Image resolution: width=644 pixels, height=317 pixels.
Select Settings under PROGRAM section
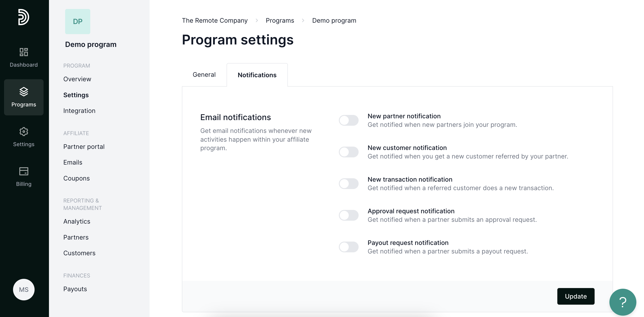[x=76, y=95]
